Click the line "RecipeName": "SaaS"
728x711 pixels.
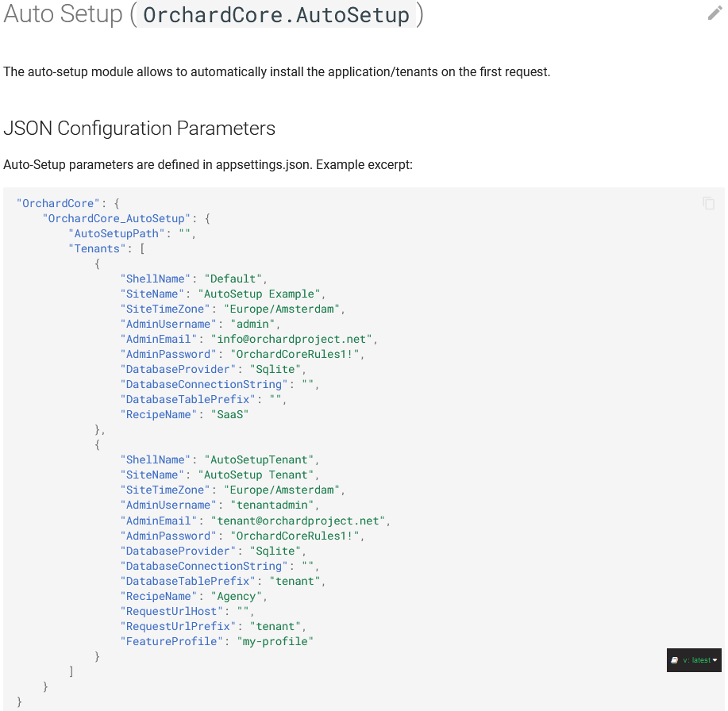click(184, 415)
